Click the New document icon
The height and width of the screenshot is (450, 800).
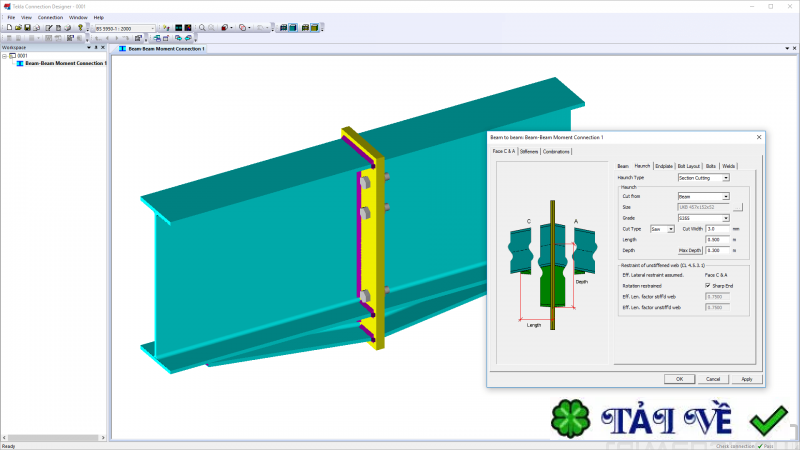[x=7, y=28]
